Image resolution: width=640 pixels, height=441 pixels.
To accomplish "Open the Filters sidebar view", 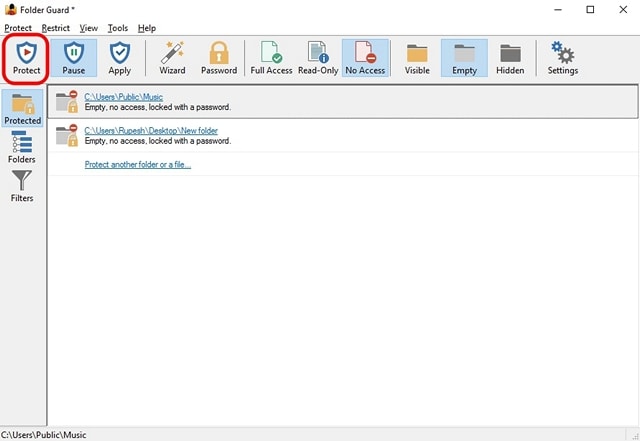I will (22, 186).
